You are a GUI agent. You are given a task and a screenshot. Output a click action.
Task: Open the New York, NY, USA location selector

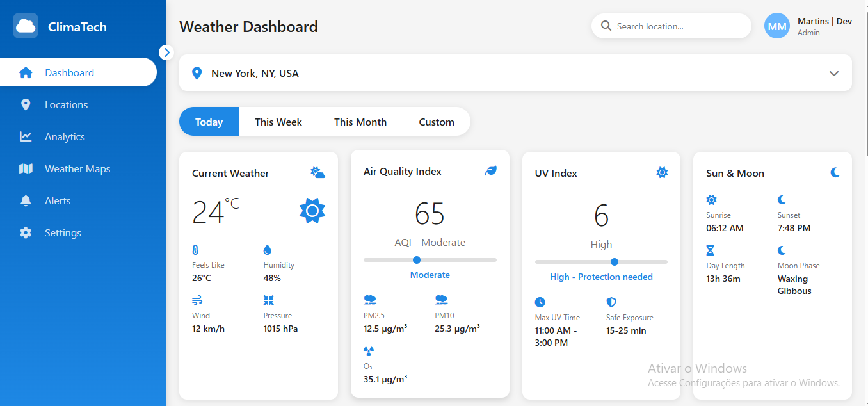pos(515,73)
